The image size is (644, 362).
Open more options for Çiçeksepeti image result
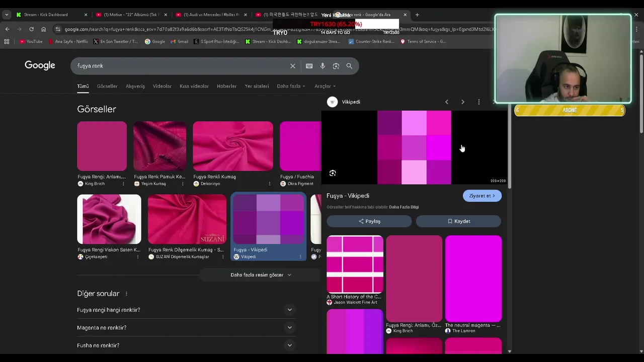pos(137,257)
